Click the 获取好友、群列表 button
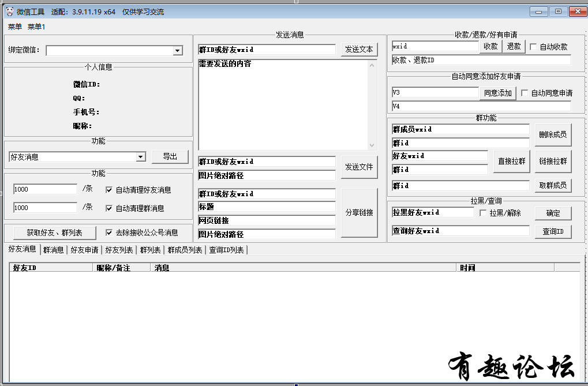The width and height of the screenshot is (588, 386). 55,233
